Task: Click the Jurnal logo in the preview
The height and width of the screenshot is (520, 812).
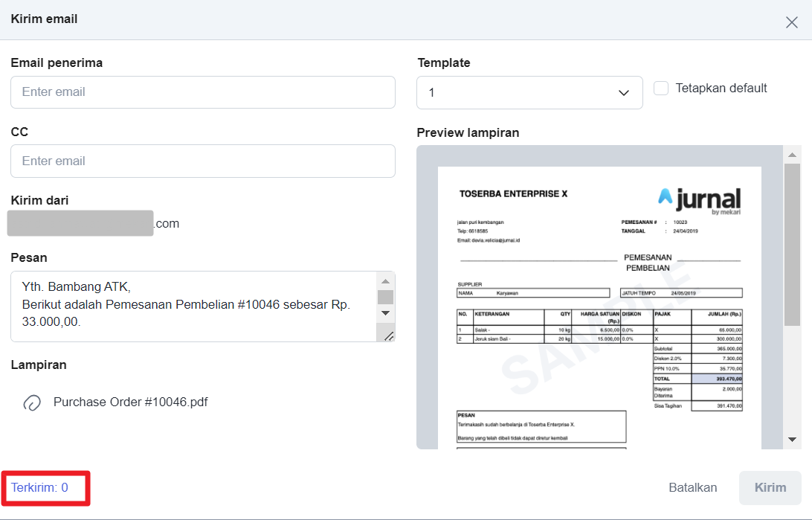Action: (699, 199)
